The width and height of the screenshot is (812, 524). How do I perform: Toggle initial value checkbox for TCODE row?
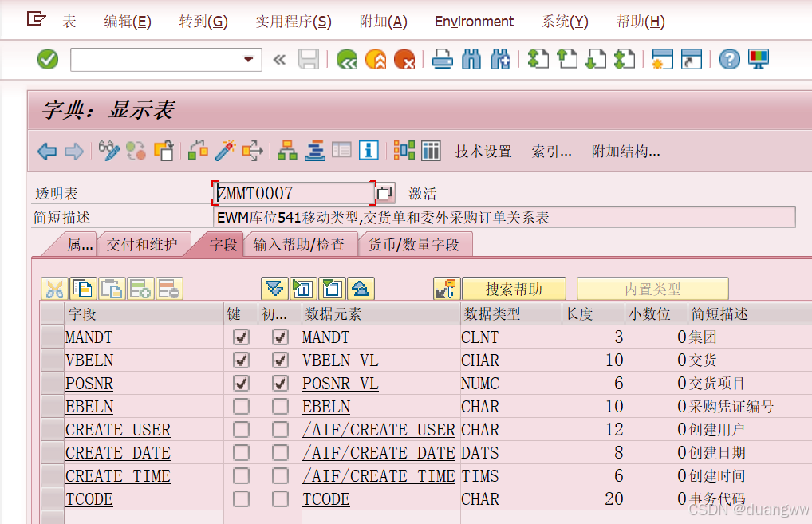point(280,498)
